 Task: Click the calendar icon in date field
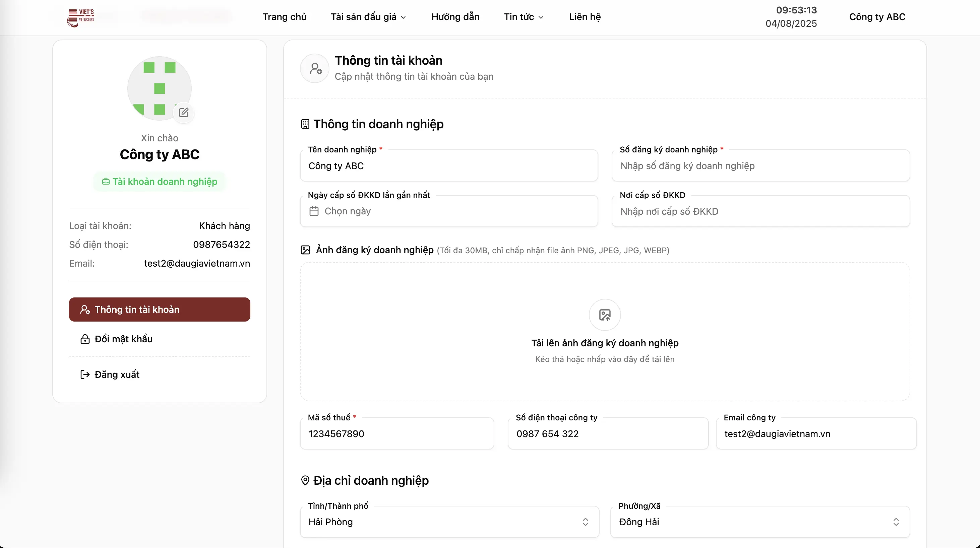click(314, 211)
